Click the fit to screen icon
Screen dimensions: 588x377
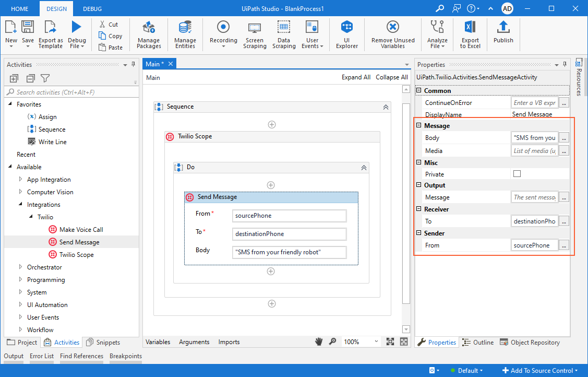point(390,341)
